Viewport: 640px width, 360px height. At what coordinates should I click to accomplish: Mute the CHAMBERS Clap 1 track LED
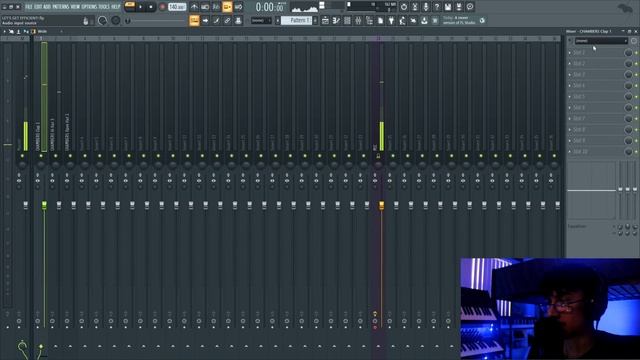41,156
